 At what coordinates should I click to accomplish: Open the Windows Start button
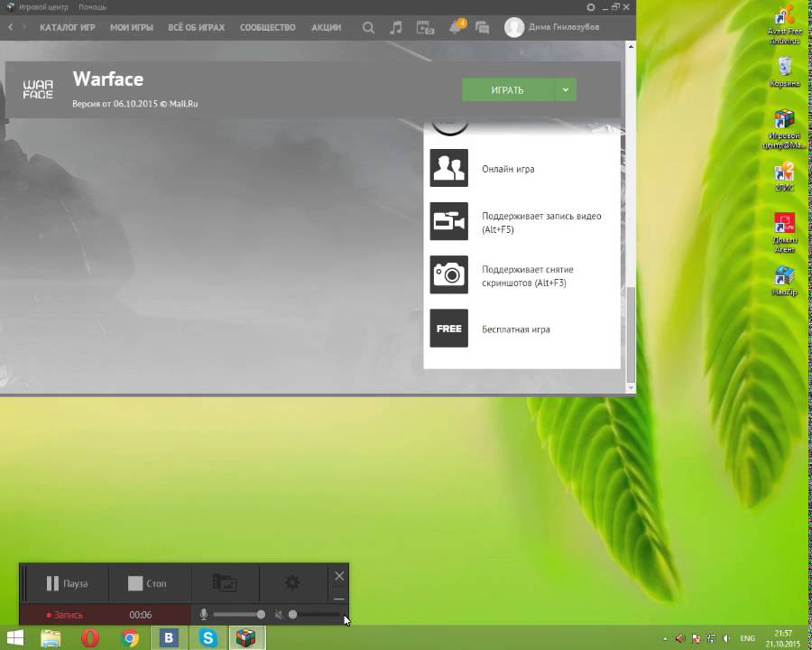click(15, 638)
